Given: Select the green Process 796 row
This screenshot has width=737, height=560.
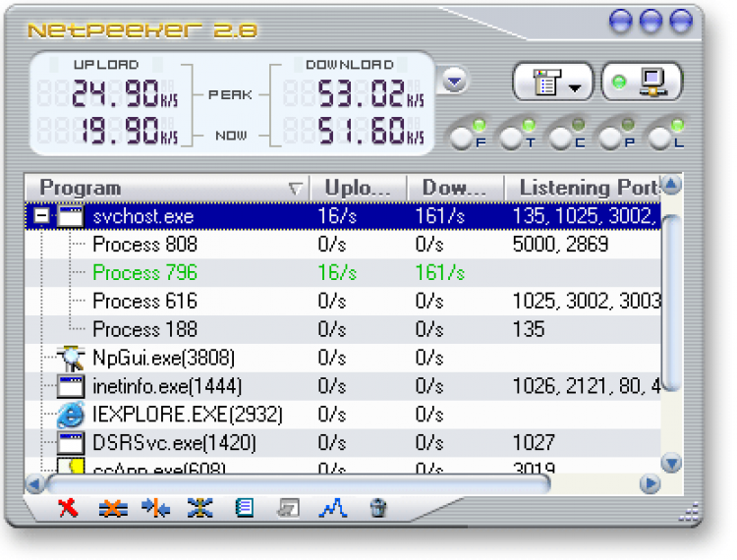Looking at the screenshot, I should (x=343, y=273).
